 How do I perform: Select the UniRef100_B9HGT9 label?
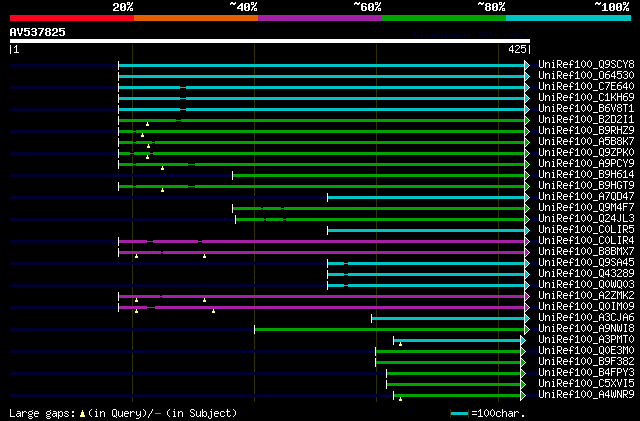click(x=586, y=185)
